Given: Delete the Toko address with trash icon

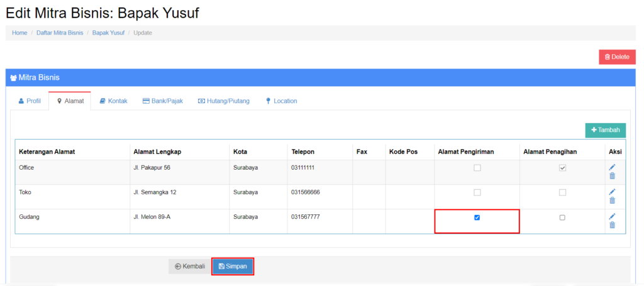Looking at the screenshot, I should coord(613,201).
